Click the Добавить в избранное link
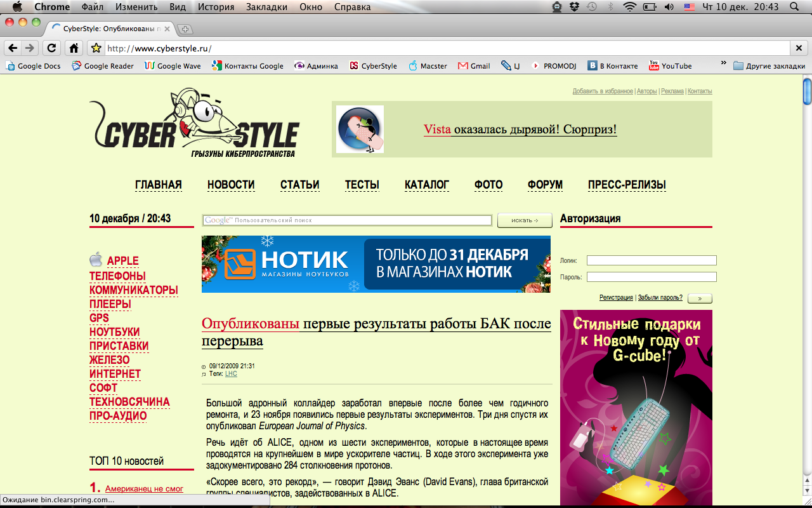812x508 pixels. pos(603,91)
